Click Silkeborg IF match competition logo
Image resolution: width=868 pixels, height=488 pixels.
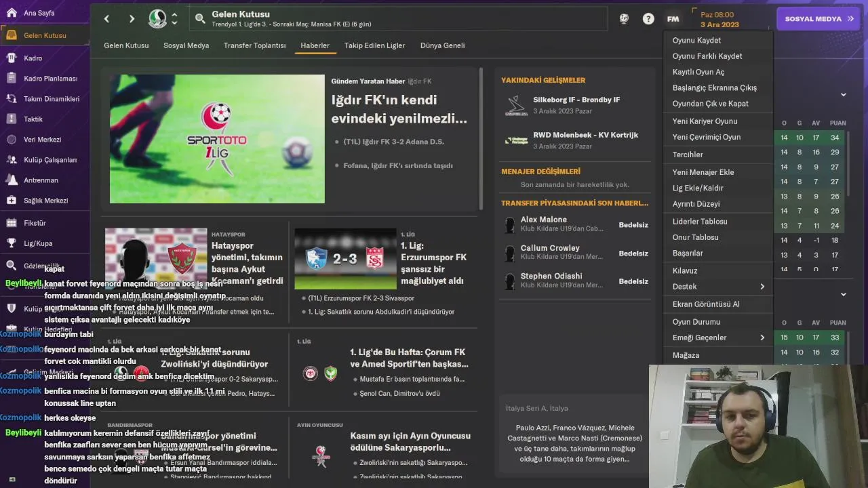click(516, 105)
